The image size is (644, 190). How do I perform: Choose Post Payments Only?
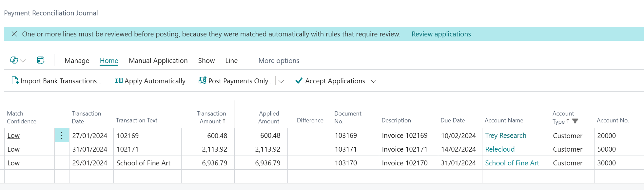(241, 81)
